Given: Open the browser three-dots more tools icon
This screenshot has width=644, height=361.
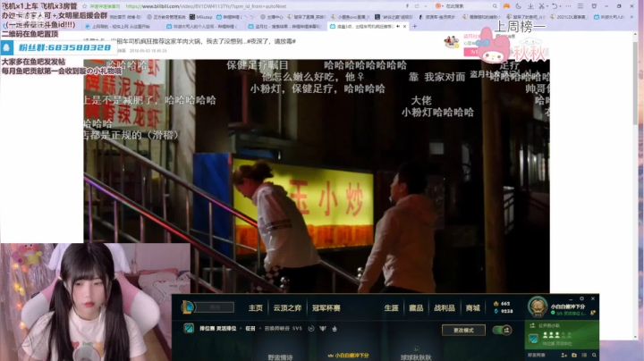Looking at the screenshot, I should (568, 6).
